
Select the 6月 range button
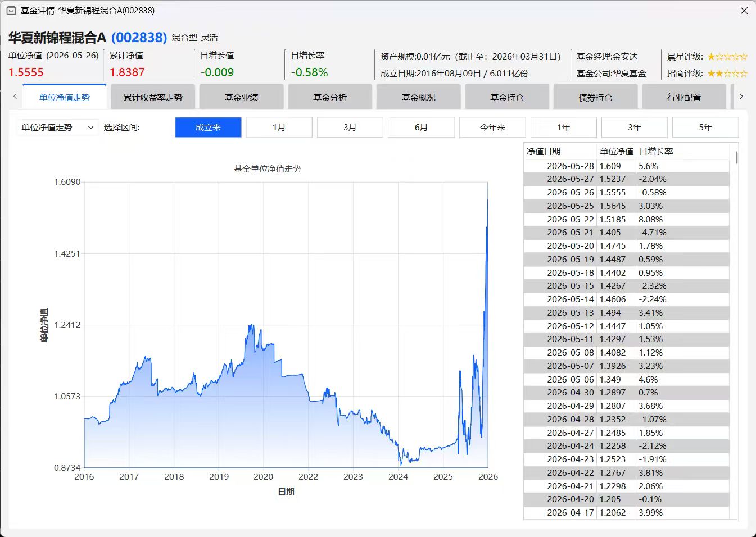tap(421, 128)
